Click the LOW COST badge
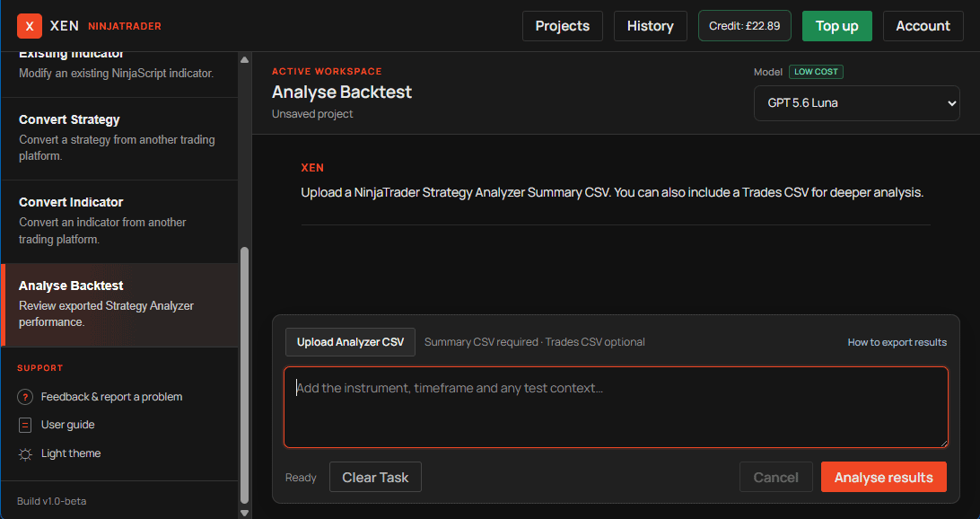This screenshot has width=980, height=519. coord(816,72)
